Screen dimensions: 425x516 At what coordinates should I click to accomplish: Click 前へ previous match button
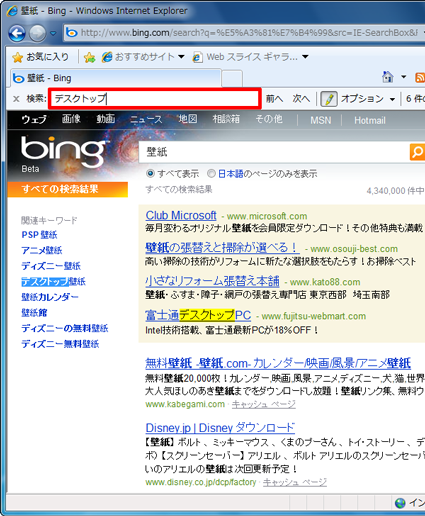274,99
